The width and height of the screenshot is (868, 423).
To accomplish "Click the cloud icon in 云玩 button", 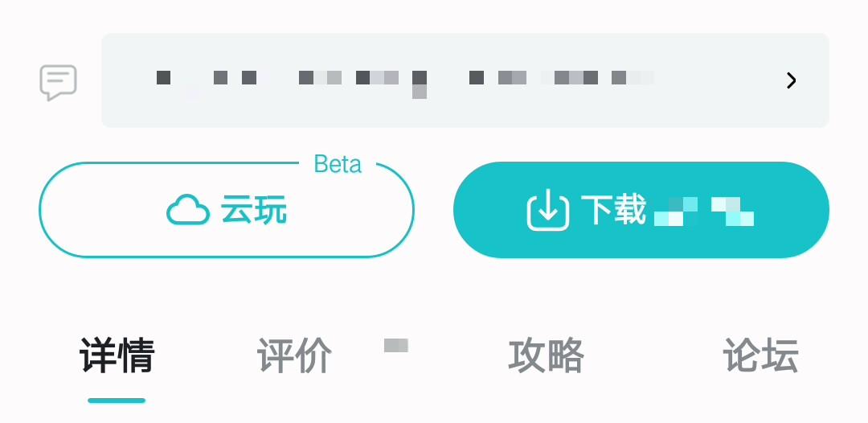I will click(188, 210).
